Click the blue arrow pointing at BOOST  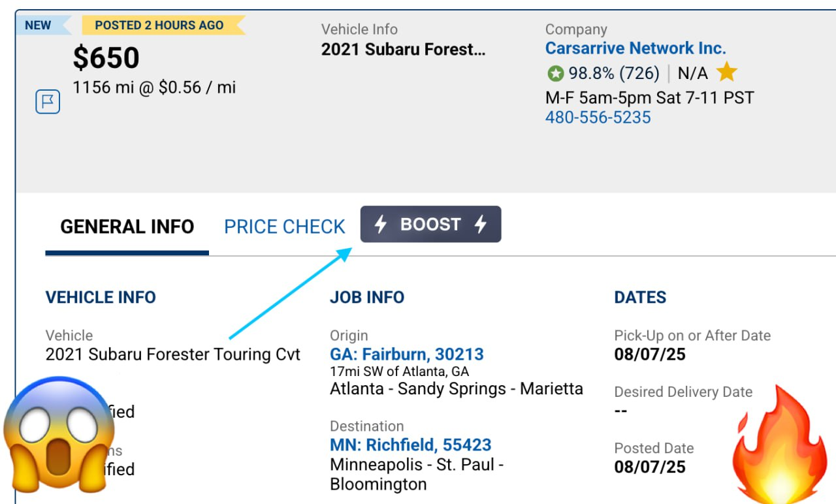291,293
